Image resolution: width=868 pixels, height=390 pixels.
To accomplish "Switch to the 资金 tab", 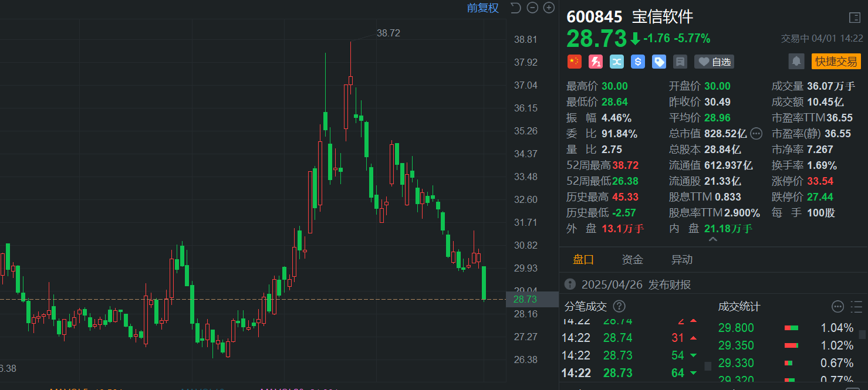I will click(x=633, y=260).
